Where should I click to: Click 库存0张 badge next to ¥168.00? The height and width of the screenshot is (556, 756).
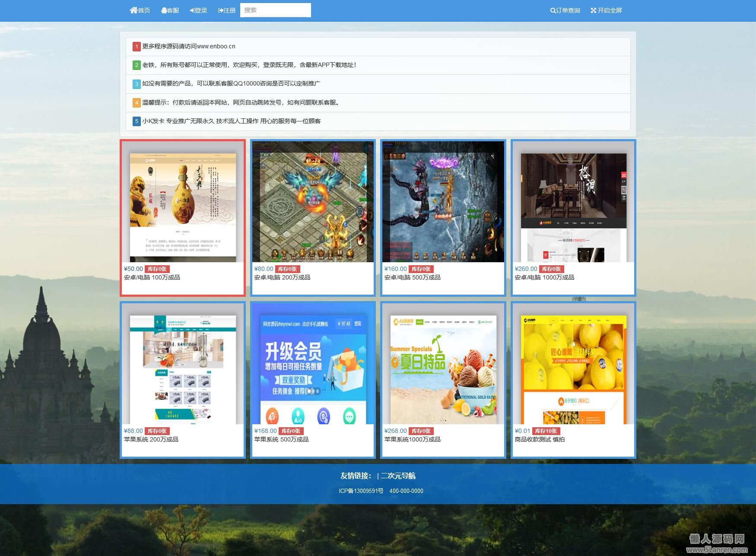tap(291, 431)
